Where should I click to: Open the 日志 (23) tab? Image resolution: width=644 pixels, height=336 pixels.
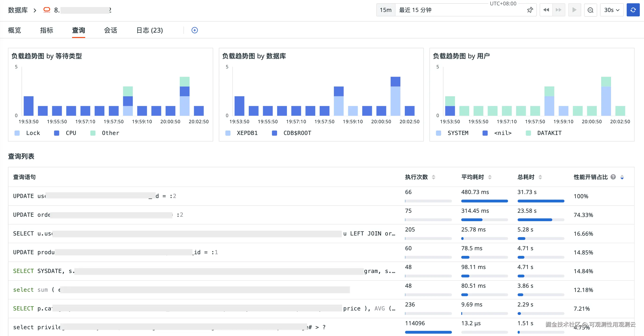pos(150,30)
